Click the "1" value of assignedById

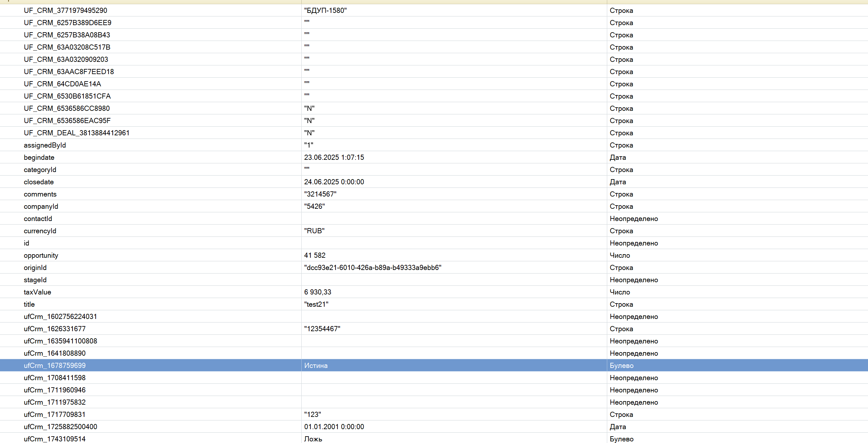coord(309,145)
